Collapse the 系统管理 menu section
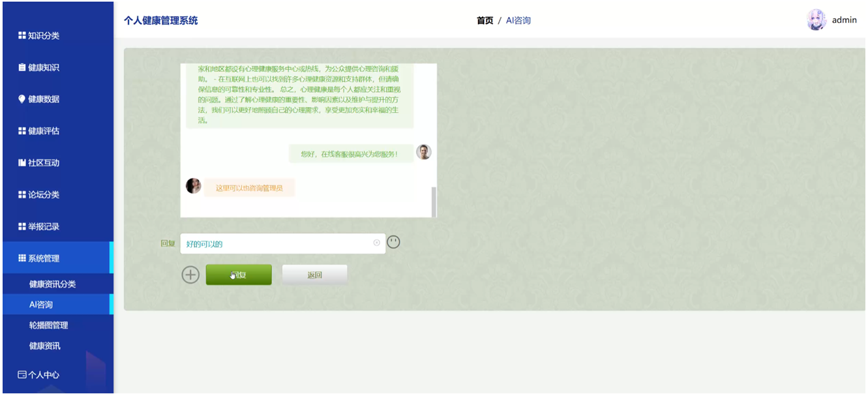Screen dimensions: 868x394 57,258
